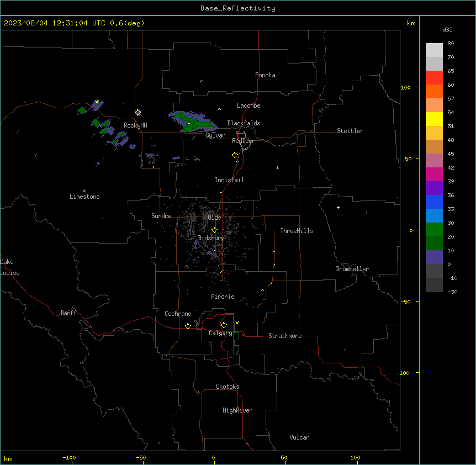
Task: Click the royal blue swatch in the dBZ legend
Action: [x=434, y=202]
